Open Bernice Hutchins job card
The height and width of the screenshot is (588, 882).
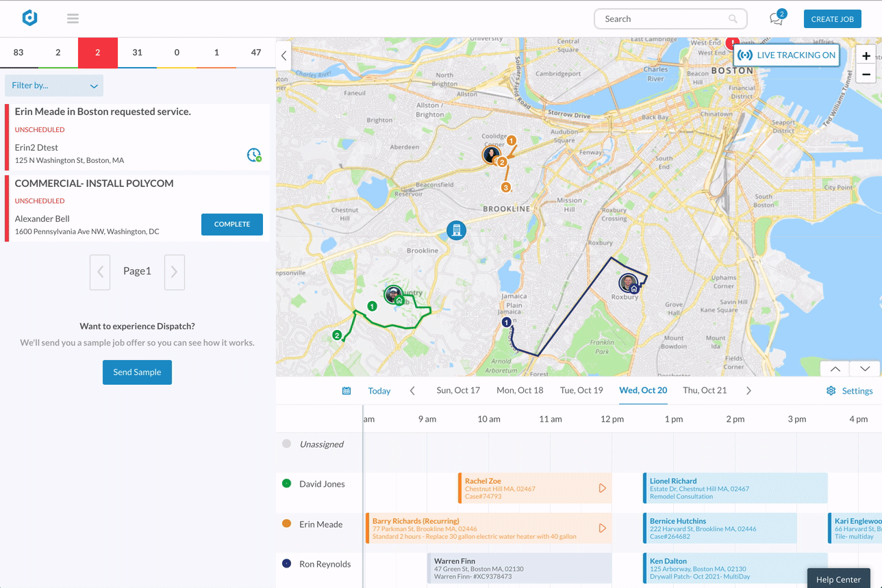pyautogui.click(x=720, y=528)
